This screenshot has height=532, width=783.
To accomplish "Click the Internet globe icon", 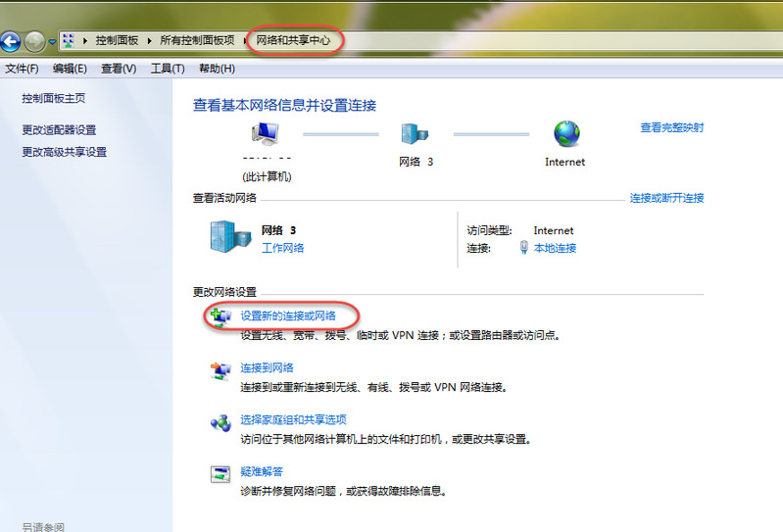I will 565,134.
